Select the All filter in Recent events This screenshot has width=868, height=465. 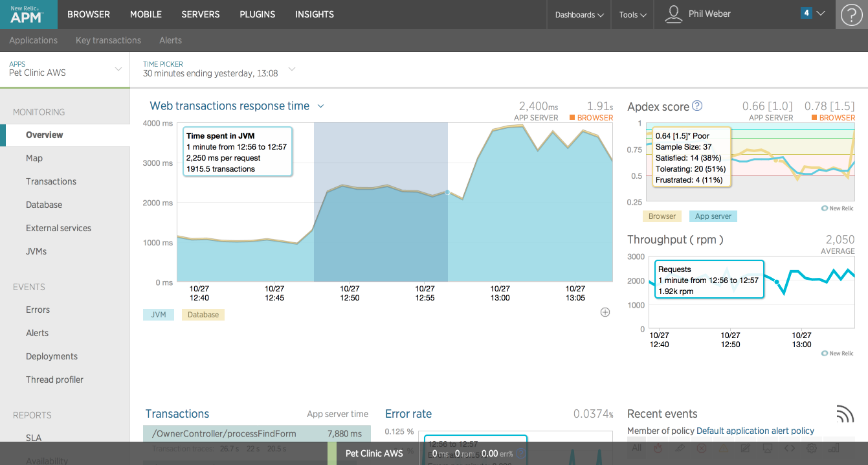637,448
